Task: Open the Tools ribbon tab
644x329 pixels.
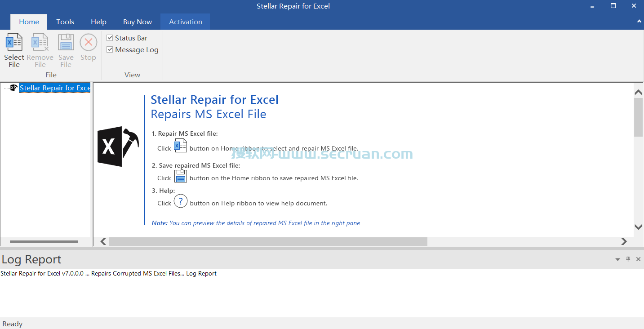Action: point(65,22)
